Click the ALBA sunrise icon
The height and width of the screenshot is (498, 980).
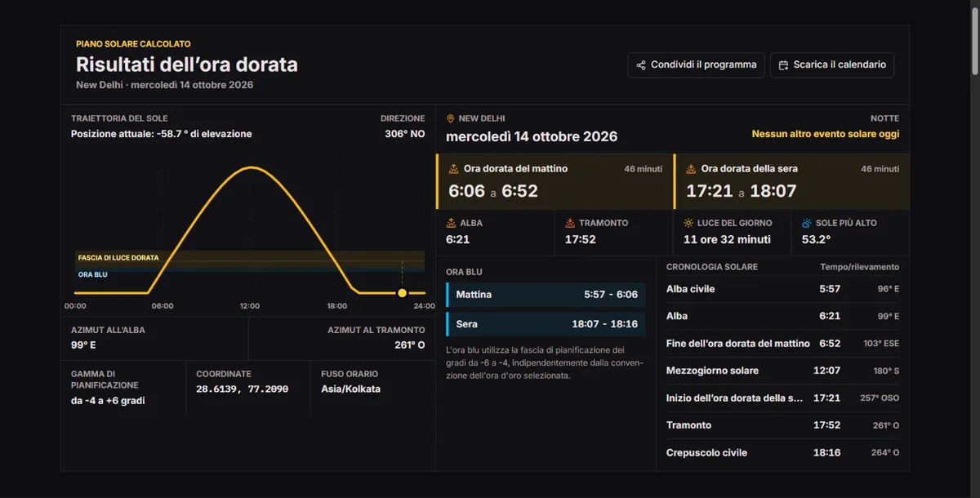pos(451,223)
